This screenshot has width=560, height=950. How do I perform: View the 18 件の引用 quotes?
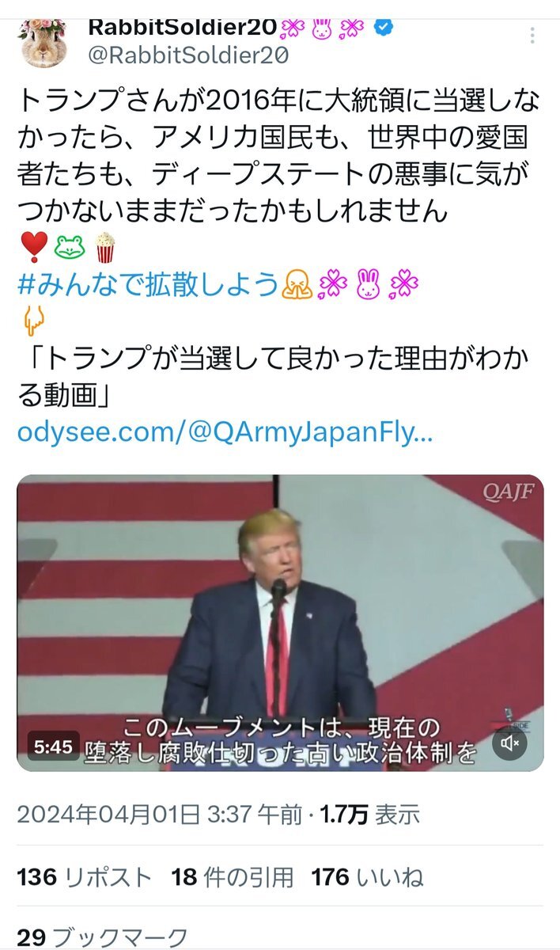(x=233, y=876)
